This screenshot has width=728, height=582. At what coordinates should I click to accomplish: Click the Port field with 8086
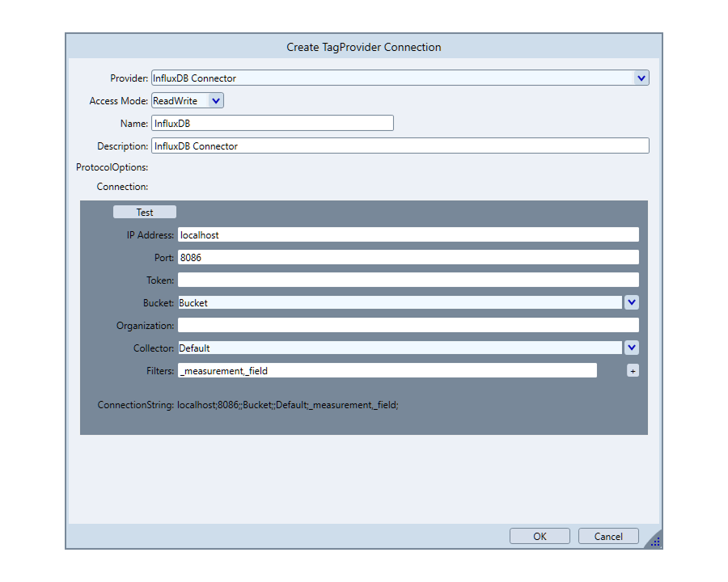408,257
